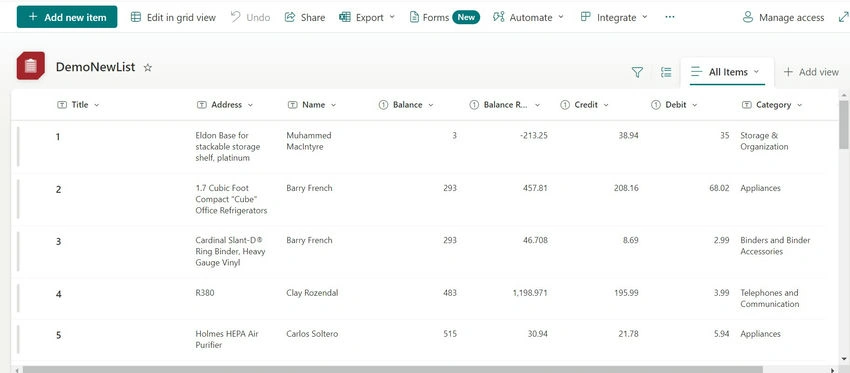
Task: Expand the Integrate menu
Action: [x=614, y=17]
